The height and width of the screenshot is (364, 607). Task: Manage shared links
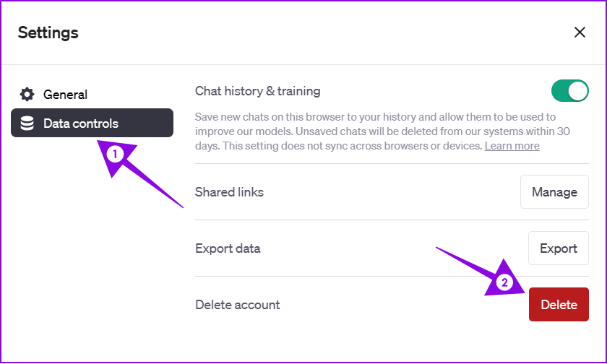(x=554, y=192)
